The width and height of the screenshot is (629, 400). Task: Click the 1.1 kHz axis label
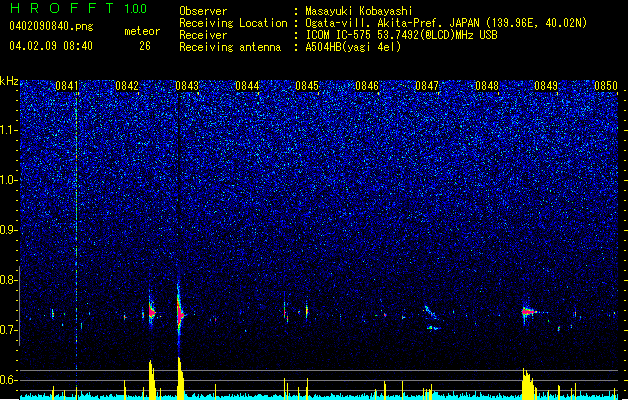coord(9,130)
